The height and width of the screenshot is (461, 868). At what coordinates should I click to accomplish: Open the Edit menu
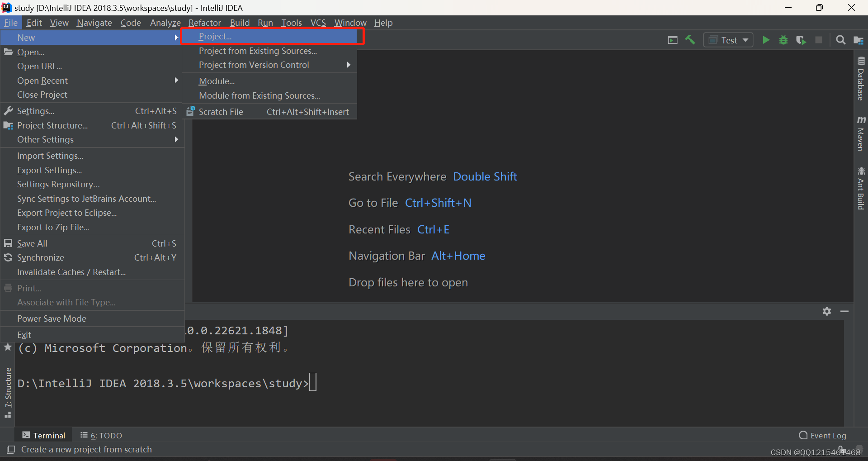[34, 23]
